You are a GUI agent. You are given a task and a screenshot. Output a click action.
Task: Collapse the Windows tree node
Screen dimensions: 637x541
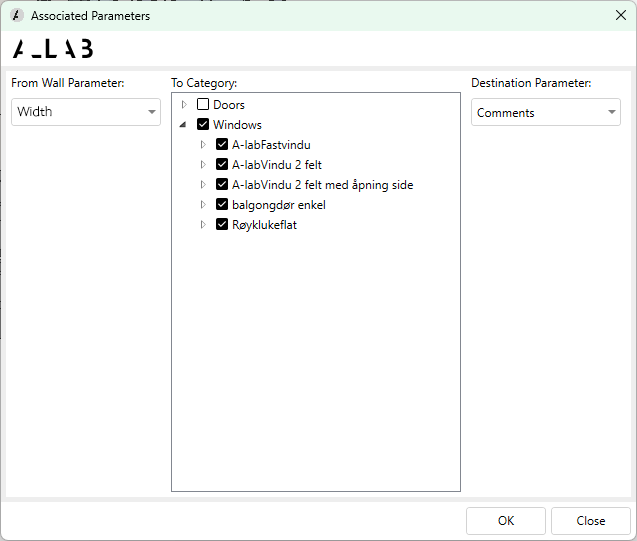[183, 125]
